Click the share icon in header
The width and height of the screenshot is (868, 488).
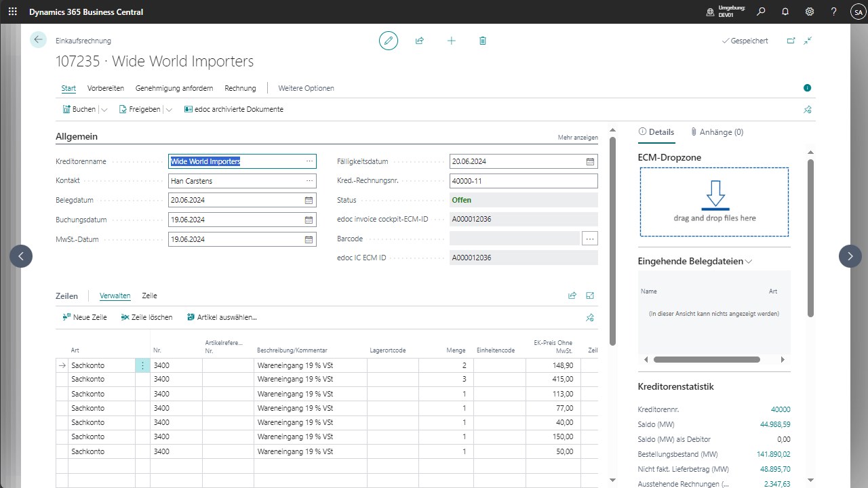point(420,41)
